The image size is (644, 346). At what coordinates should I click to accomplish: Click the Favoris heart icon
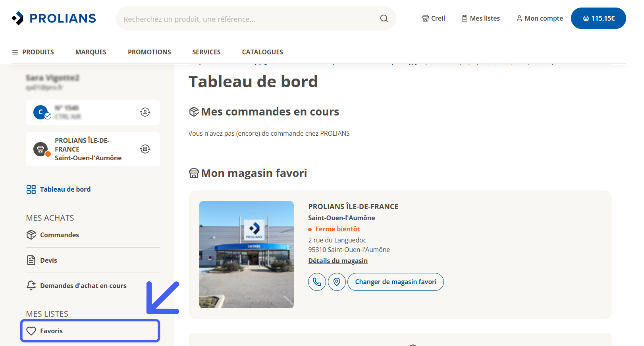pyautogui.click(x=31, y=331)
